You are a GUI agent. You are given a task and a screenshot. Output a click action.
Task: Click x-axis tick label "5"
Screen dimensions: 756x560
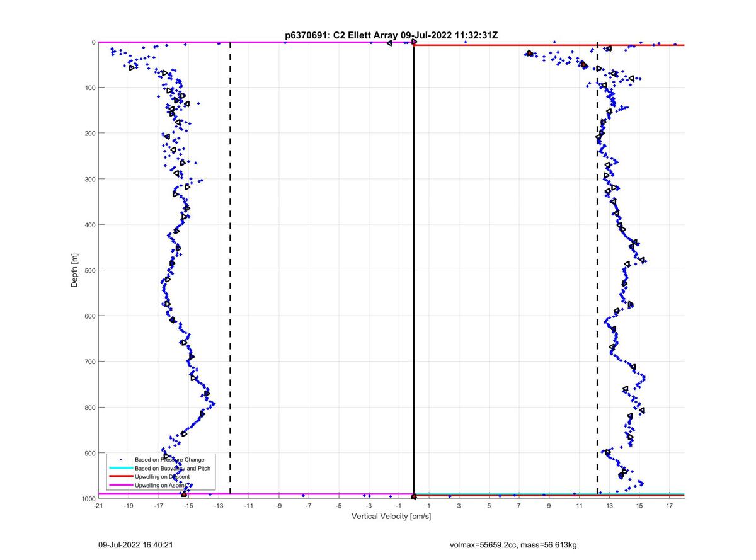tap(489, 505)
